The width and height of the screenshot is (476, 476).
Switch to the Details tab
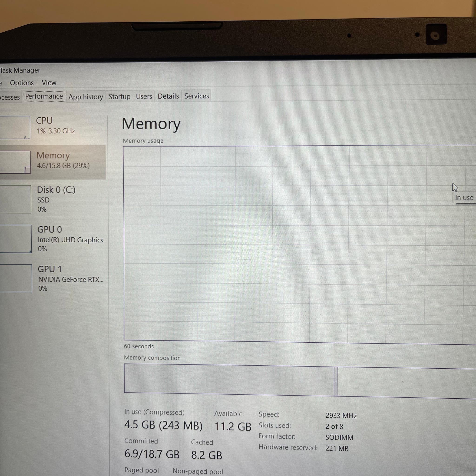[x=168, y=96]
